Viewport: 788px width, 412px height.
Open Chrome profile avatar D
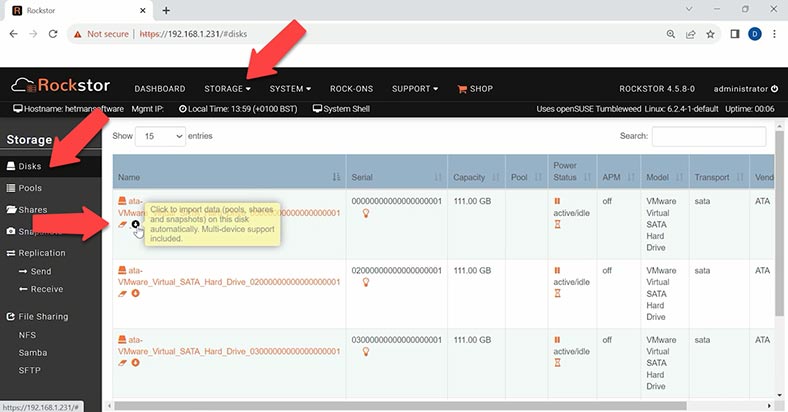tap(754, 34)
